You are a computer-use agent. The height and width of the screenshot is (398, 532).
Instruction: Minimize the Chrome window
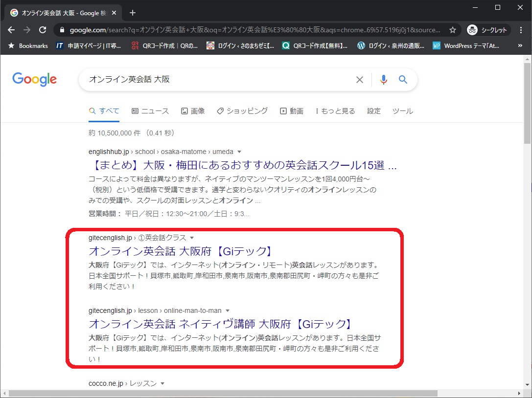pyautogui.click(x=475, y=7)
